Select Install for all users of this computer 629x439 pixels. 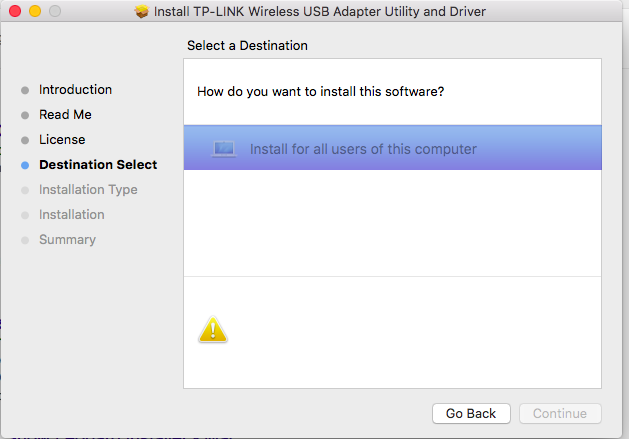coord(363,150)
